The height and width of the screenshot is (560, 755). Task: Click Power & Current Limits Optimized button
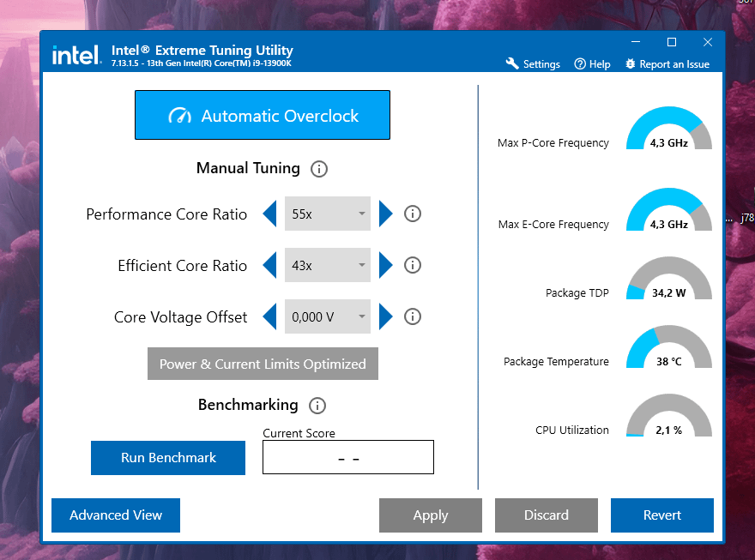click(x=263, y=364)
